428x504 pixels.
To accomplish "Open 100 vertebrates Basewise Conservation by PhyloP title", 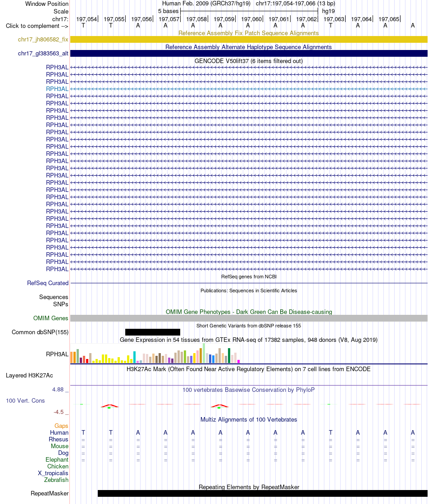I will click(249, 390).
